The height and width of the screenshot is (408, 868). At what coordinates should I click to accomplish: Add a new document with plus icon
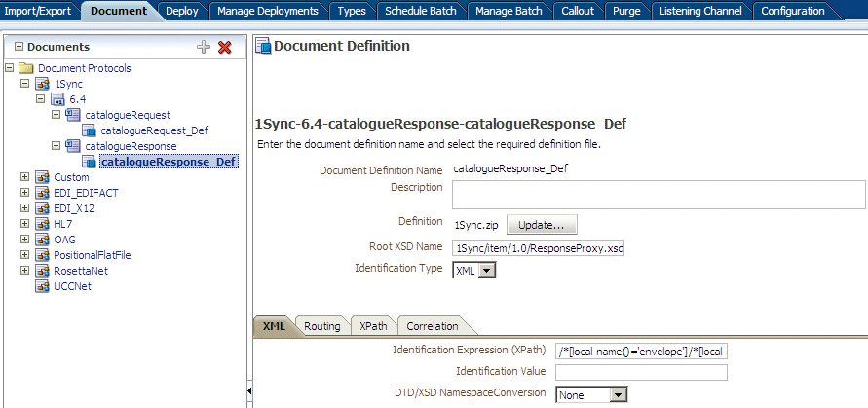pos(204,47)
